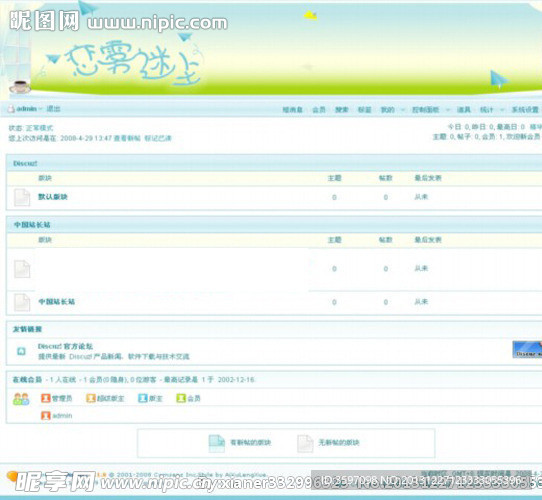Open 系统设置 system settings nav item
Image resolution: width=542 pixels, height=500 pixels.
(525, 110)
